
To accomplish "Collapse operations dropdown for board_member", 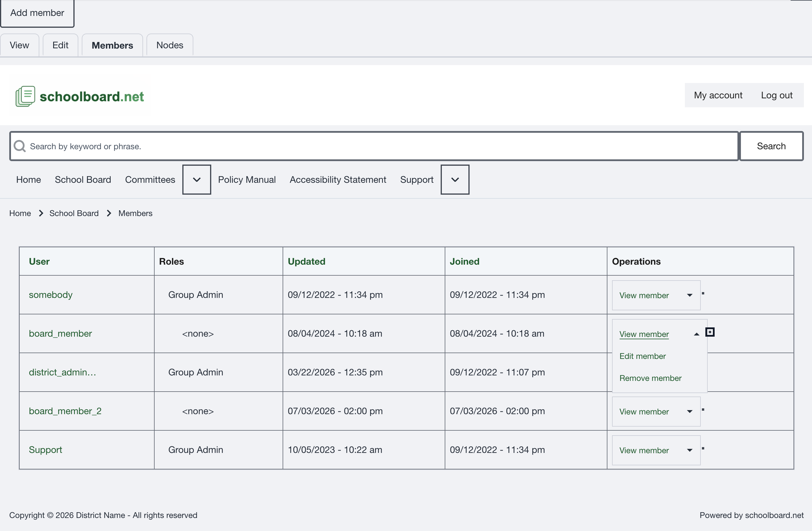I will (x=697, y=334).
